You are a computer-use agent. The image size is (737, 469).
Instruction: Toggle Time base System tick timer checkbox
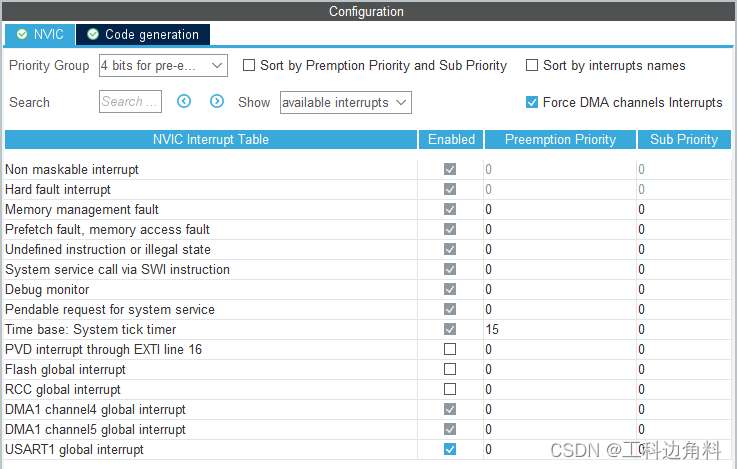(x=450, y=329)
